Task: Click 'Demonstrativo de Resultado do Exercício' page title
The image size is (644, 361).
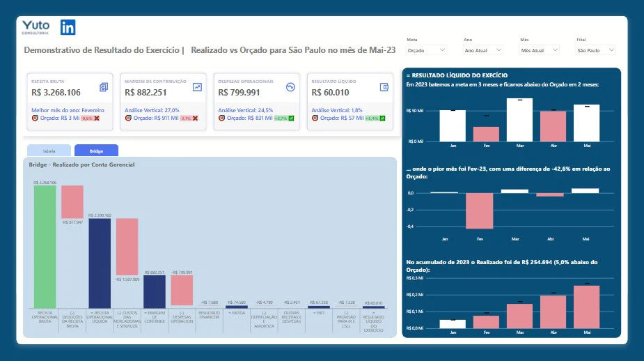Action: pyautogui.click(x=102, y=50)
